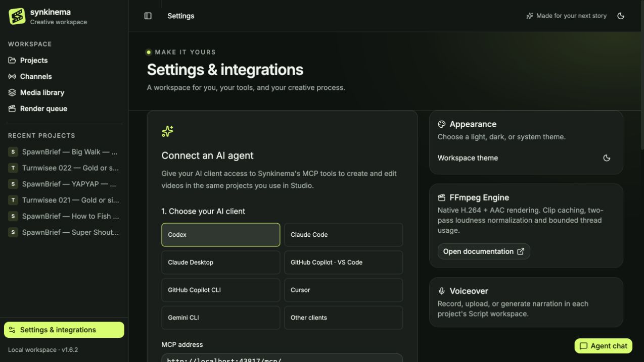
Task: Click the Settings & integrations page heading
Action: (225, 70)
